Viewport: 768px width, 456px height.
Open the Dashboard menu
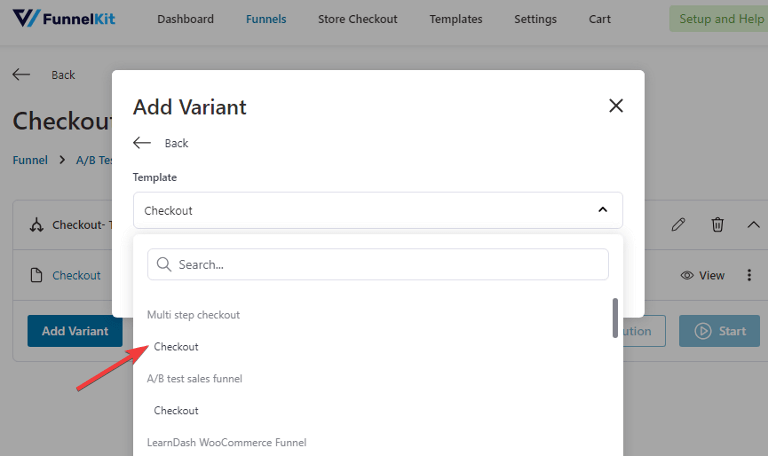coord(185,19)
